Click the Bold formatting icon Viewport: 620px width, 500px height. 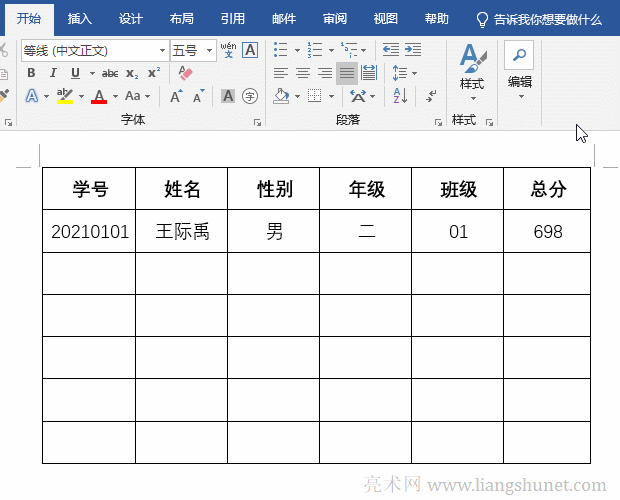point(31,73)
